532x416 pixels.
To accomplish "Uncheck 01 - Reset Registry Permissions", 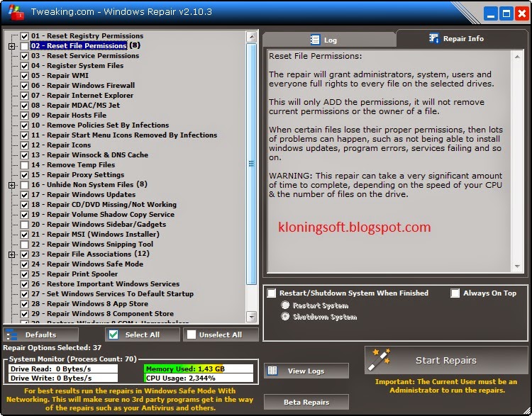I will [x=24, y=36].
